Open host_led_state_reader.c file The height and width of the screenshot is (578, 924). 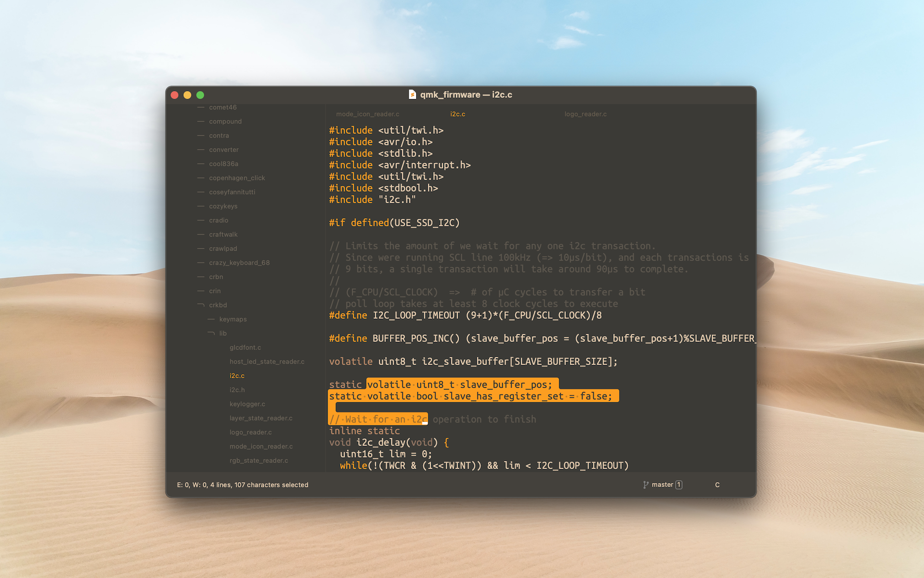267,361
